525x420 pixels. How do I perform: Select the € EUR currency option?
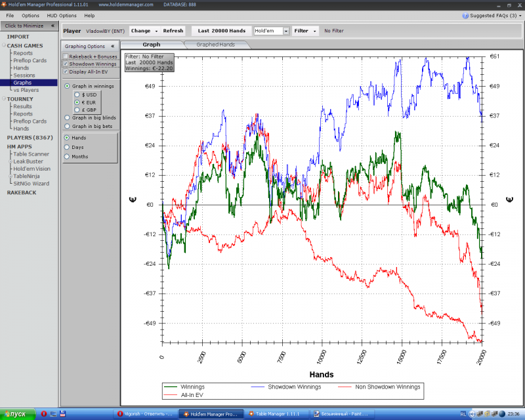click(77, 102)
